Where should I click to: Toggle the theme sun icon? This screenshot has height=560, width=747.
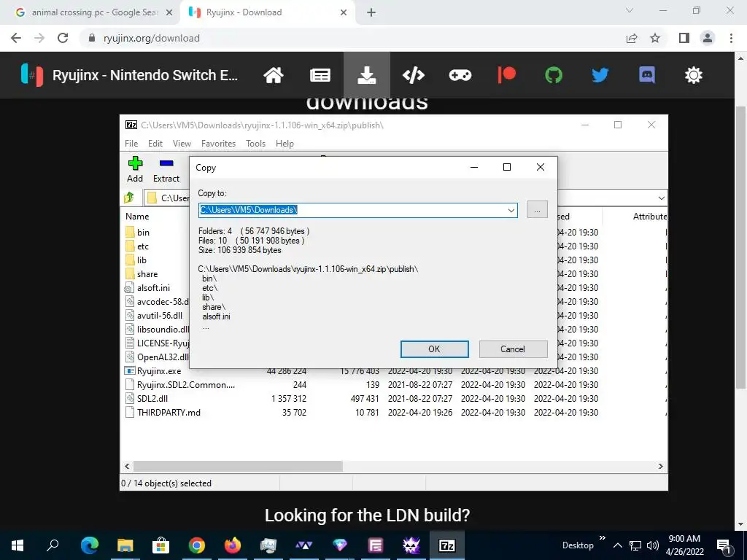(x=694, y=75)
